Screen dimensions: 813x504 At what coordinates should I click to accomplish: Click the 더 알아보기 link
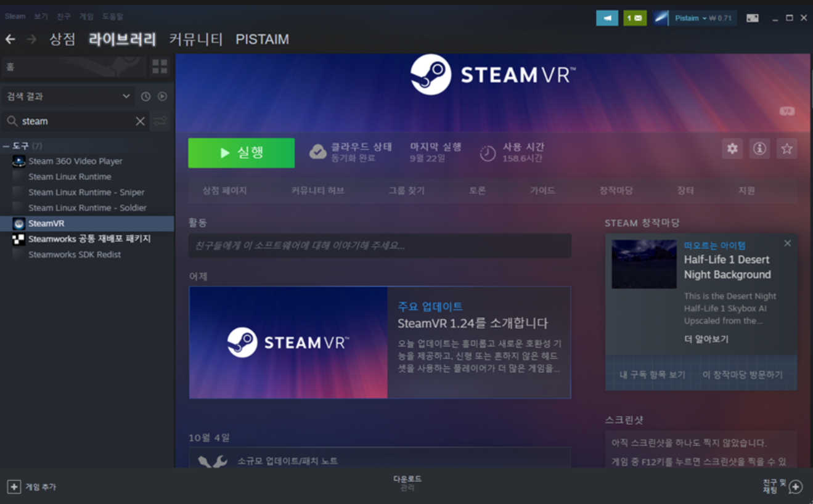pyautogui.click(x=706, y=339)
